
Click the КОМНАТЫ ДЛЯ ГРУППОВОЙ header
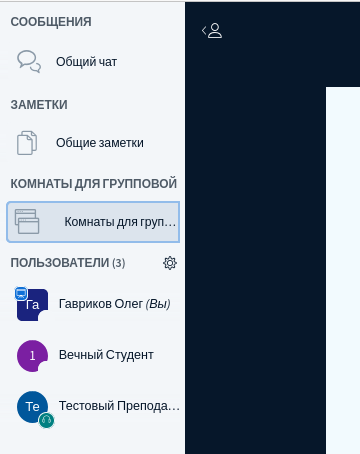[94, 184]
